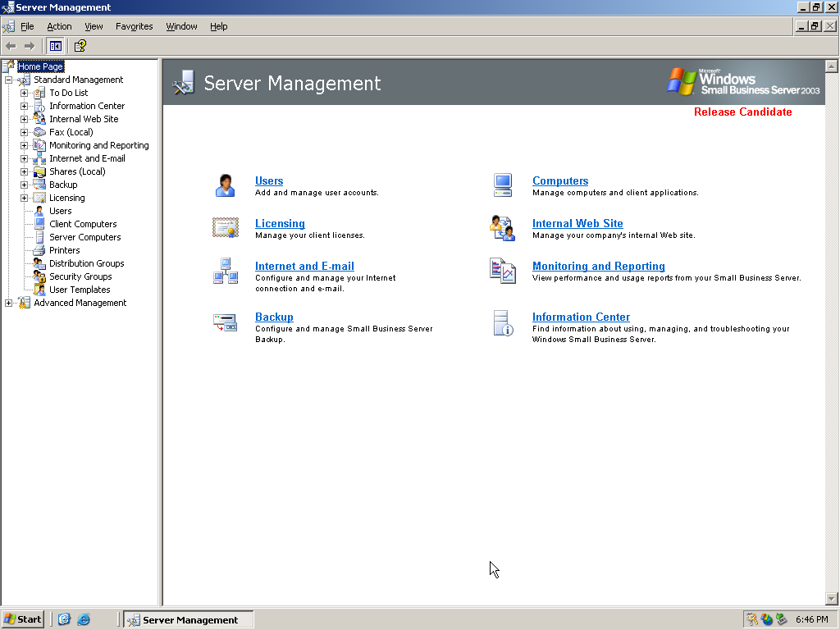Open Internet Explorer from quick launch
The image size is (840, 630).
[x=84, y=619]
